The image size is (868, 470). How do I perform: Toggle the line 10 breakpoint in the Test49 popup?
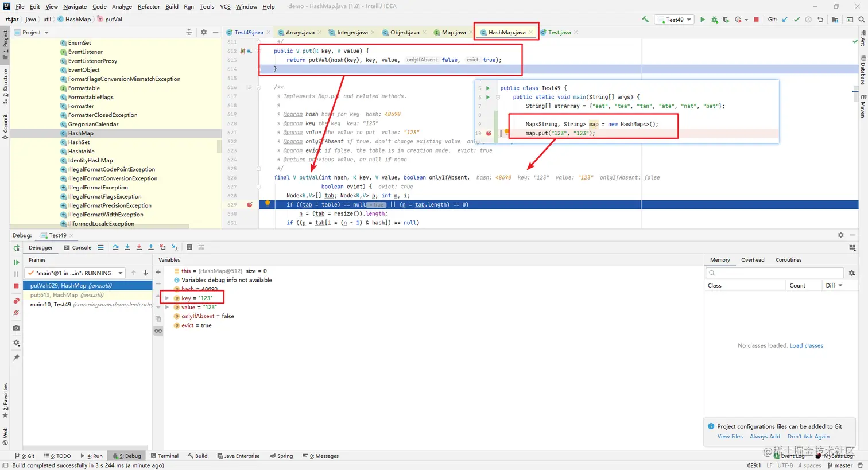pyautogui.click(x=489, y=133)
